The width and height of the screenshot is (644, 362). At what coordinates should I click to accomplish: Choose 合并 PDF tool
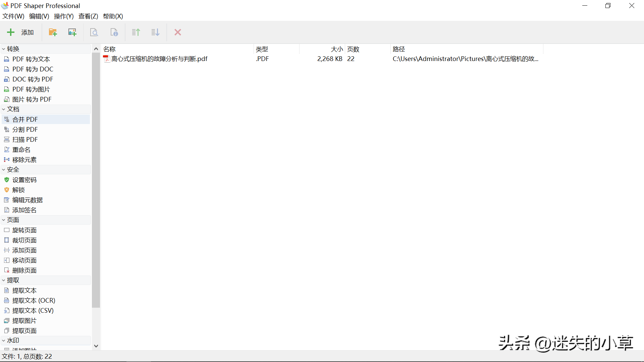[46, 119]
